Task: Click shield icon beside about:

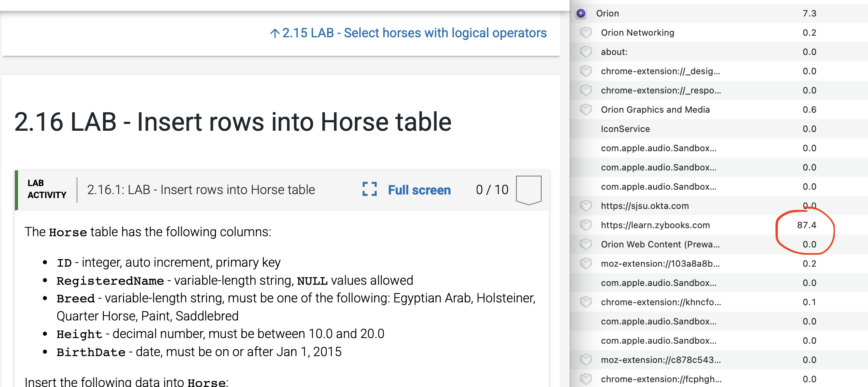Action: click(x=586, y=52)
